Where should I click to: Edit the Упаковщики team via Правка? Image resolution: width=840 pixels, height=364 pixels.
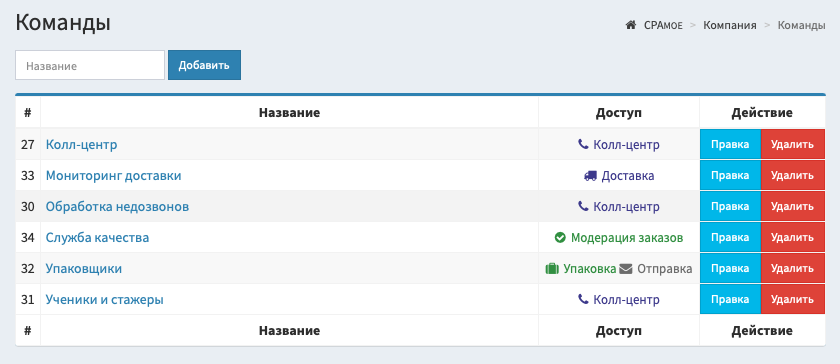(x=730, y=269)
